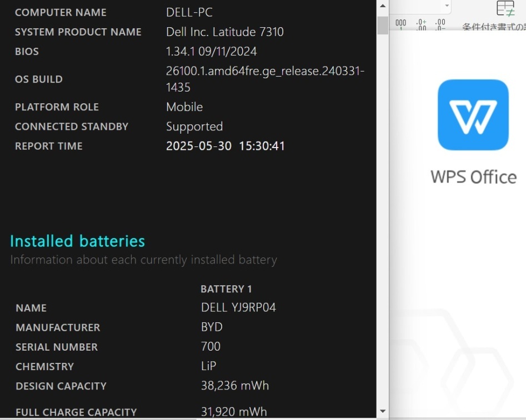Click the 'SYSTEM PRODUCT NAME' label
This screenshot has width=526, height=420.
click(78, 32)
